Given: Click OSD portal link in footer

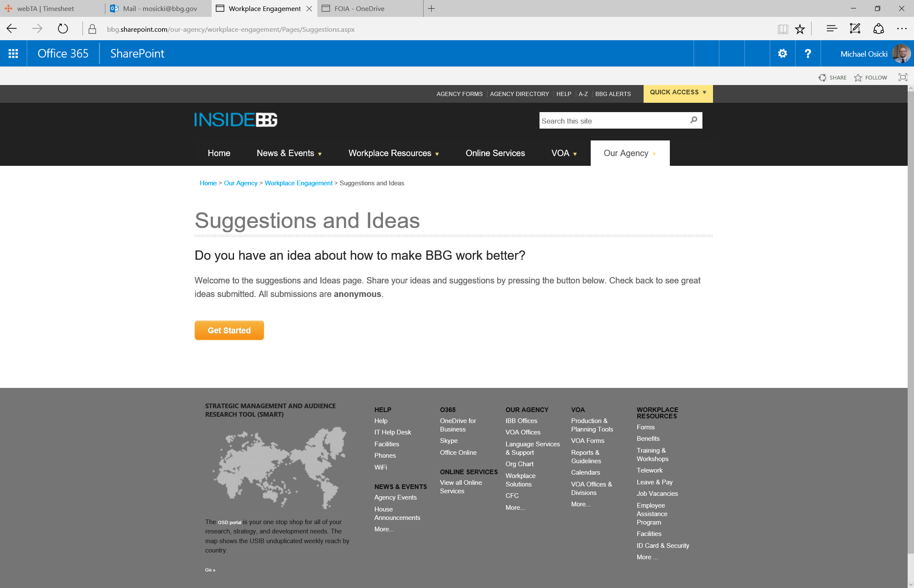Looking at the screenshot, I should (229, 522).
